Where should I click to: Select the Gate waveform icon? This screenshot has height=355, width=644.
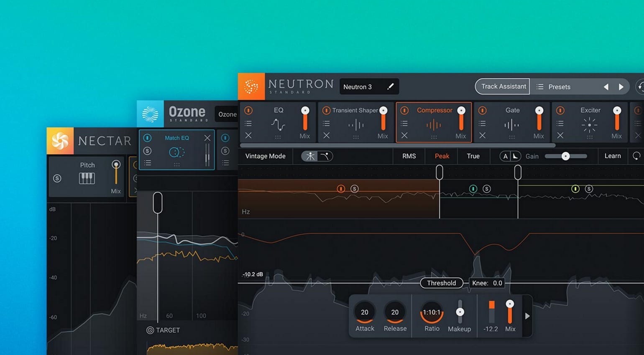[x=512, y=125]
